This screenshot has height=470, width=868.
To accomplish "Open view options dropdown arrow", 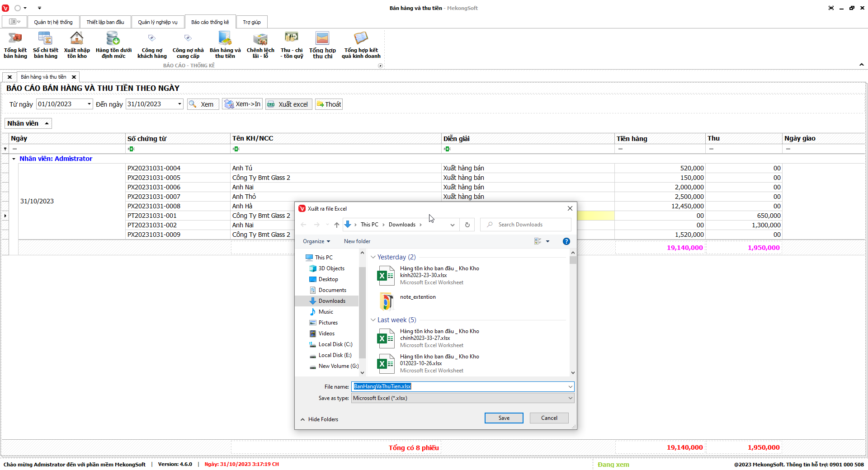I will point(547,241).
